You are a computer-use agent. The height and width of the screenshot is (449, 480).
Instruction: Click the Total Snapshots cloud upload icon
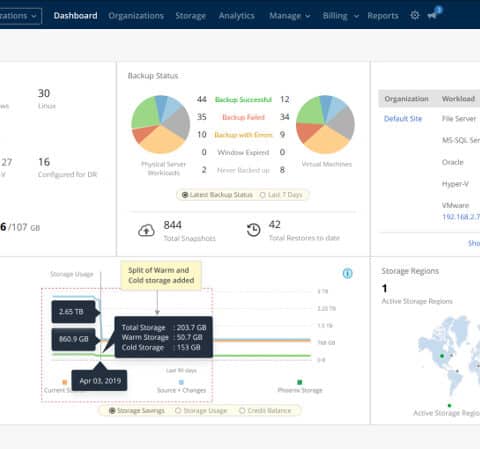point(146,231)
